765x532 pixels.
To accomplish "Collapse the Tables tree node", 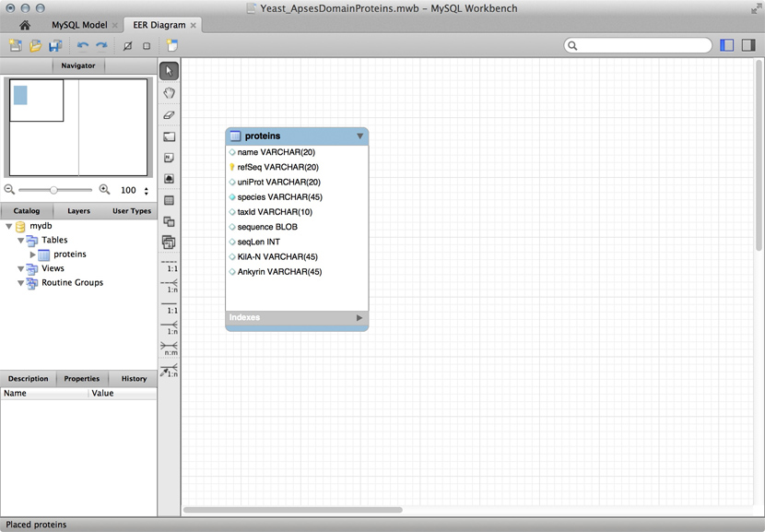I will click(20, 241).
